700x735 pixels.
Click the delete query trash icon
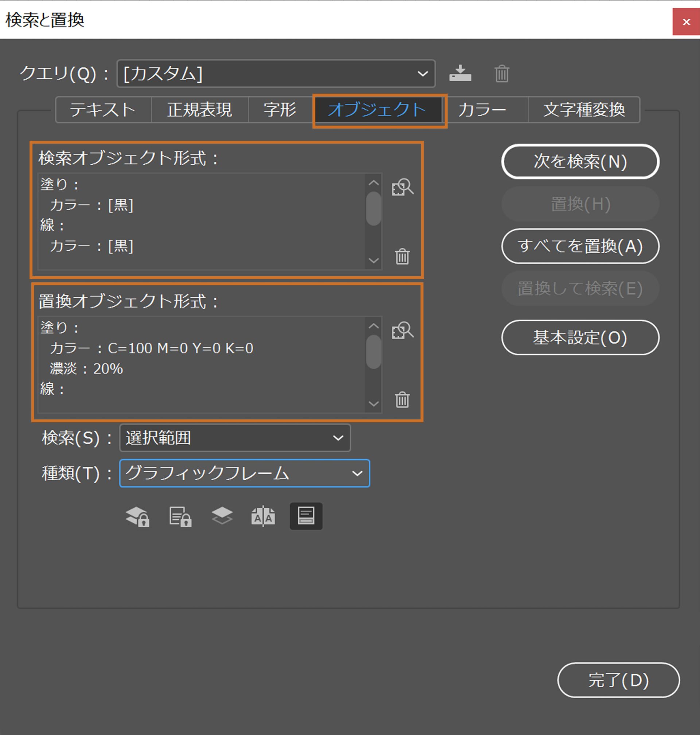(x=502, y=74)
